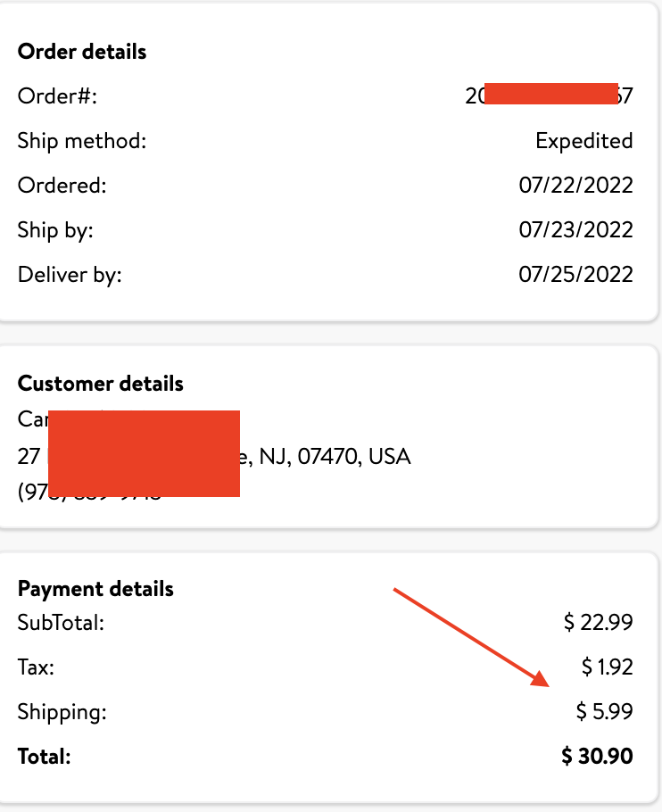Click the SubTotal amount $ 22.99

pyautogui.click(x=598, y=622)
